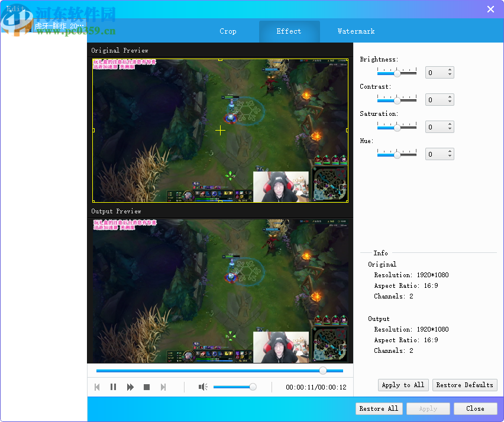504x422 pixels.
Task: Click the next frame skip icon
Action: click(x=163, y=387)
